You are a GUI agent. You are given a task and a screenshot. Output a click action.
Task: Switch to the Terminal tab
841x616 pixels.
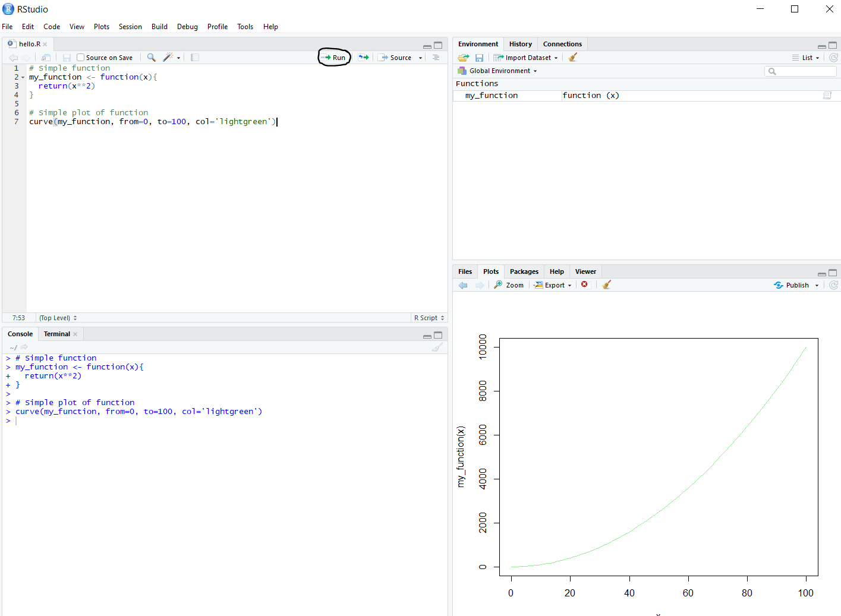coord(56,333)
